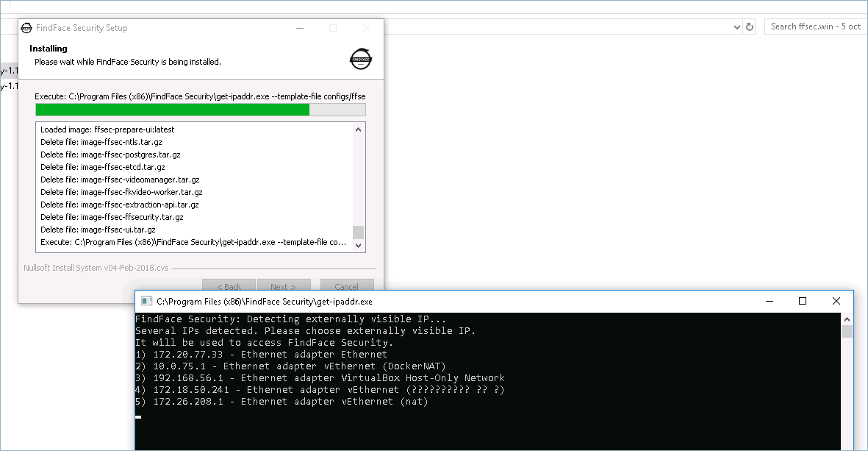Open the Explorer address bar history dropdown
Image resolution: width=868 pixels, height=451 pixels.
(x=736, y=26)
